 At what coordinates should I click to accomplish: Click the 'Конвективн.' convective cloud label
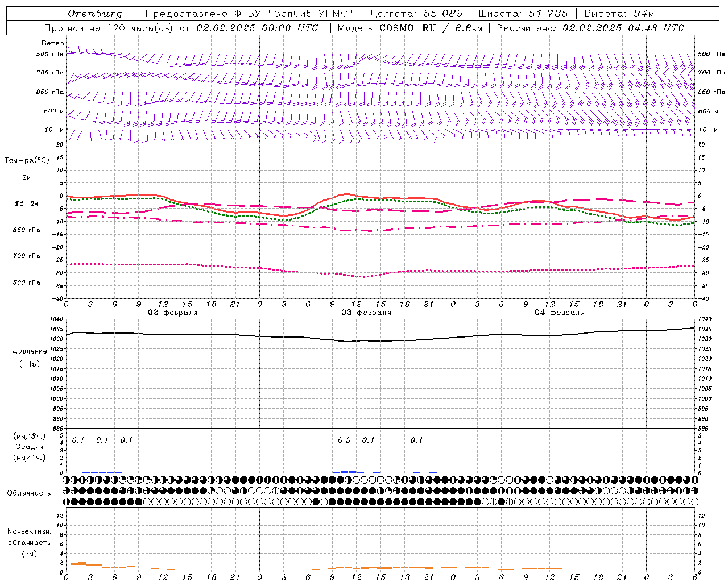coord(29,531)
